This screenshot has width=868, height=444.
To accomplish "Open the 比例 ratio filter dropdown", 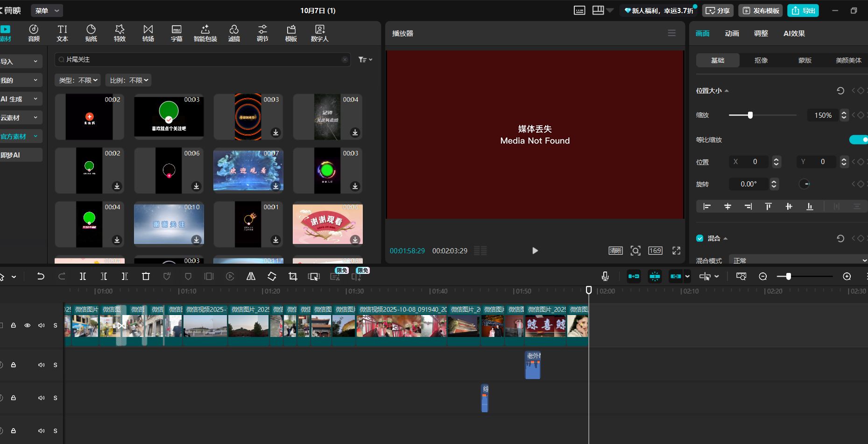I will click(128, 80).
